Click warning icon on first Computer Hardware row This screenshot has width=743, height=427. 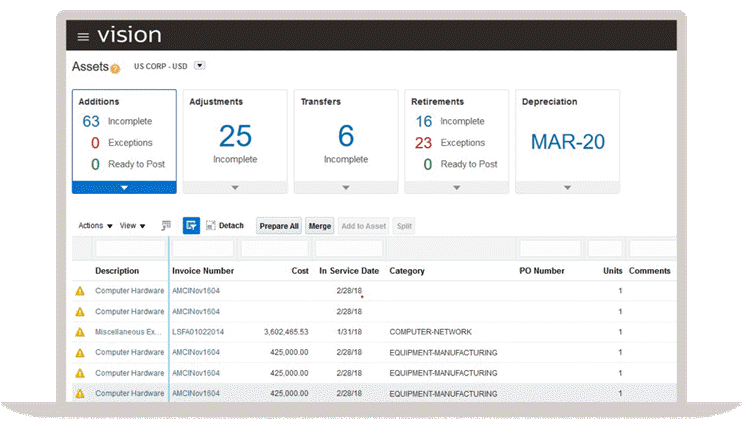click(x=80, y=291)
